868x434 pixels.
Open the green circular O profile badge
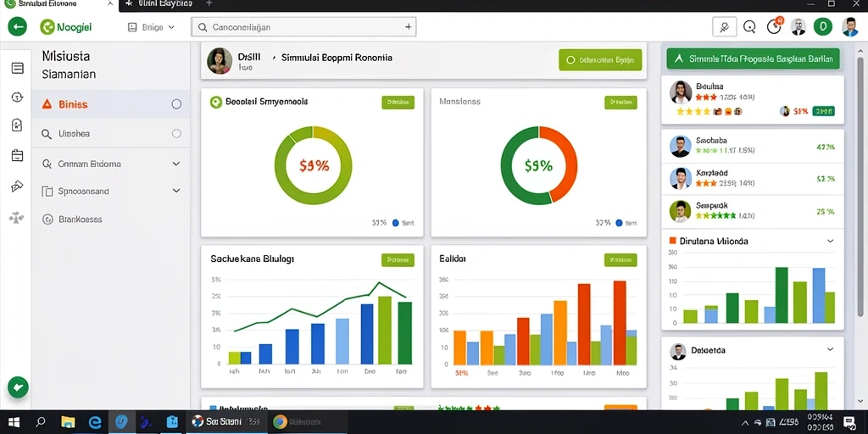(x=822, y=26)
